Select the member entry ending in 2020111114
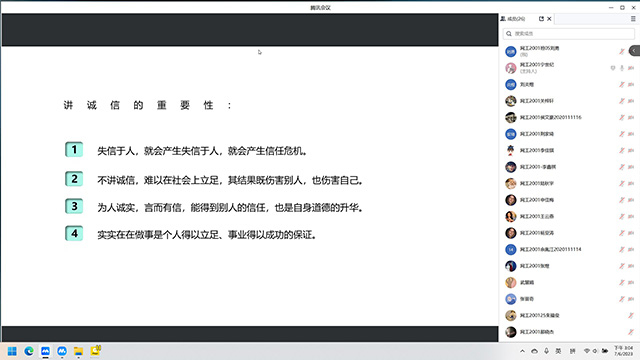This screenshot has height=360, width=640. click(x=569, y=249)
